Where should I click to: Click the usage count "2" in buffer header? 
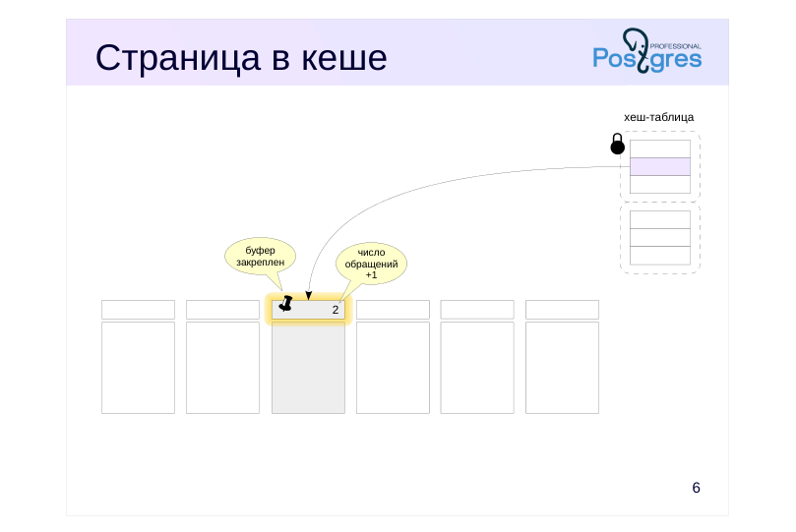coord(336,310)
